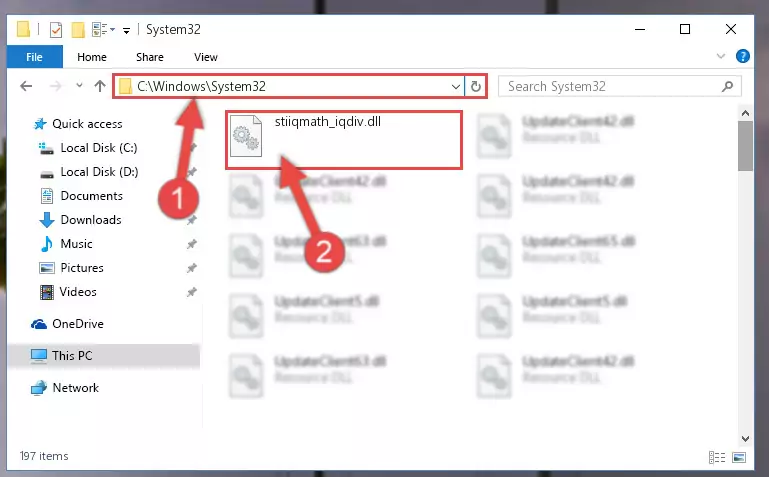Open the File menu

pos(34,57)
